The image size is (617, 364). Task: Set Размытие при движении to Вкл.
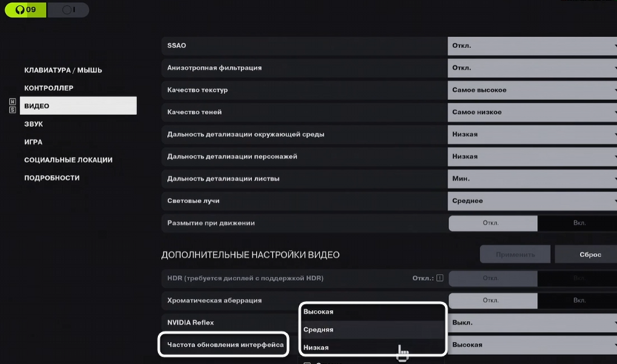(577, 223)
